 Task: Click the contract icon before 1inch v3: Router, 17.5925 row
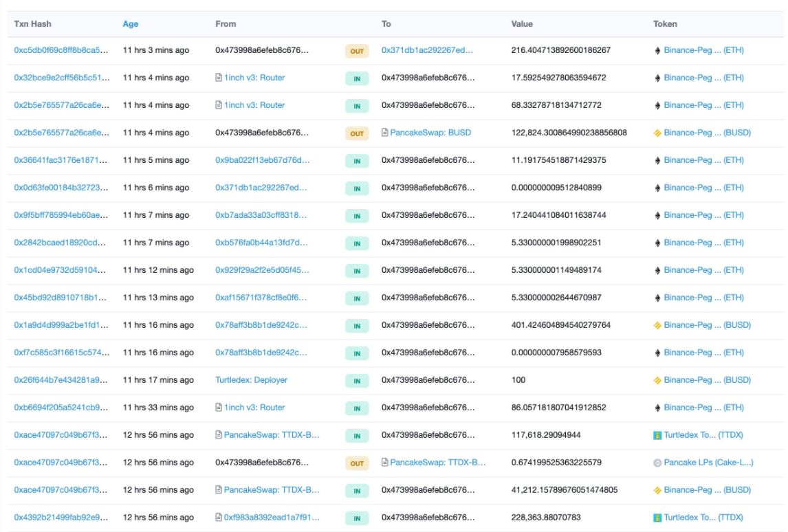click(x=219, y=78)
